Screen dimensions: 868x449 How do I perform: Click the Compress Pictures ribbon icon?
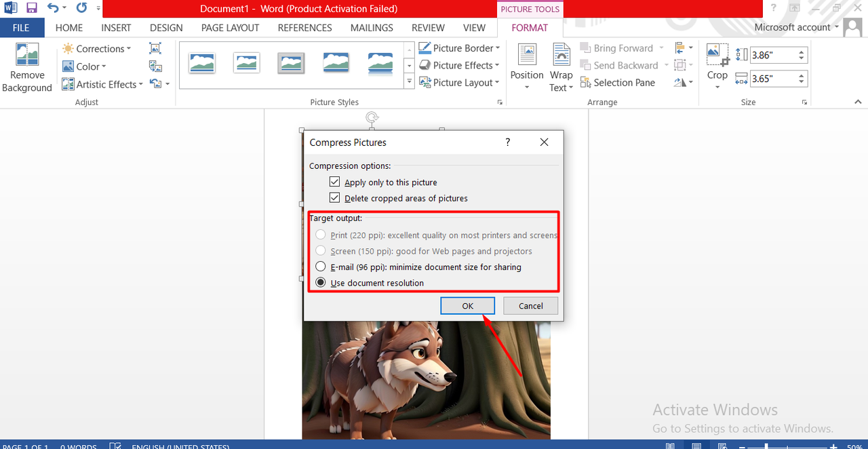(x=155, y=49)
